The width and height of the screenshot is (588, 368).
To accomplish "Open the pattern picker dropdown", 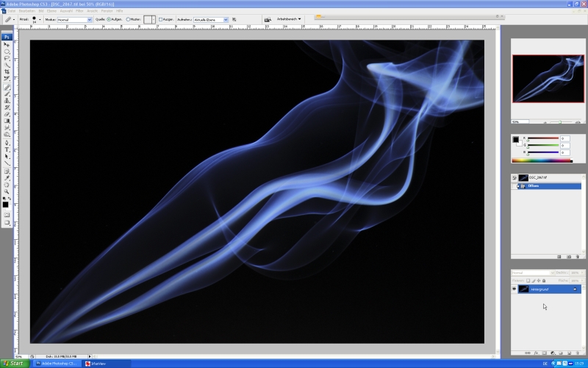I will pyautogui.click(x=153, y=20).
